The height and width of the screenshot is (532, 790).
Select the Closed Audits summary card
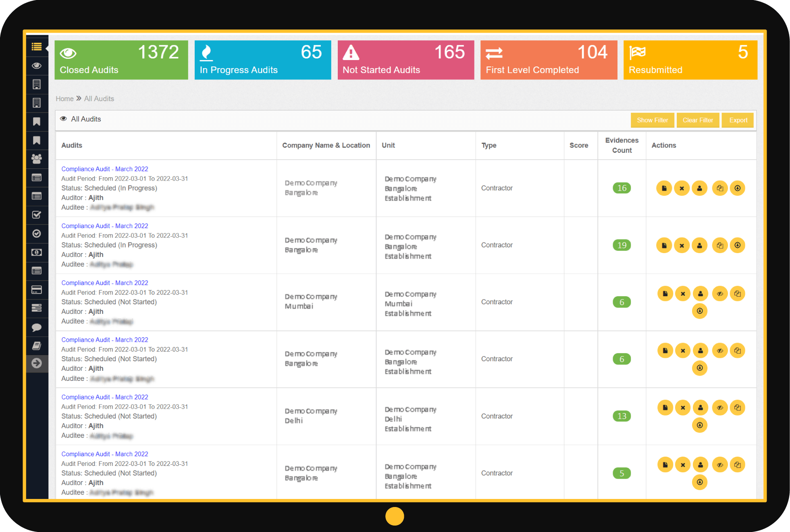tap(121, 60)
